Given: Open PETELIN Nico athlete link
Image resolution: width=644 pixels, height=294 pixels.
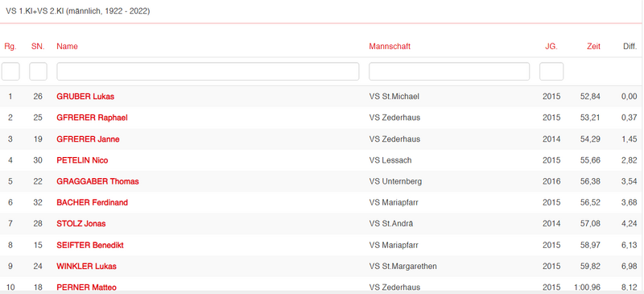Looking at the screenshot, I should pos(82,160).
